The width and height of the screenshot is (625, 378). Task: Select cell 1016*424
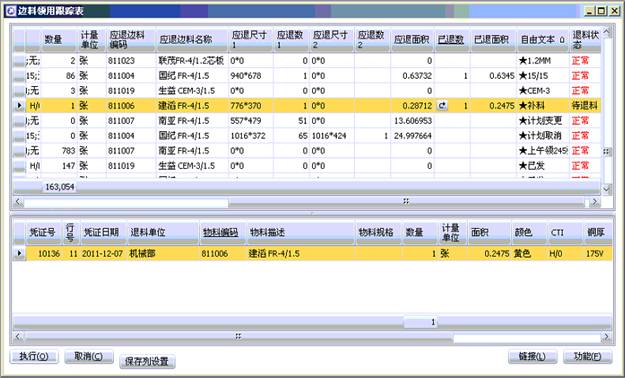[332, 136]
